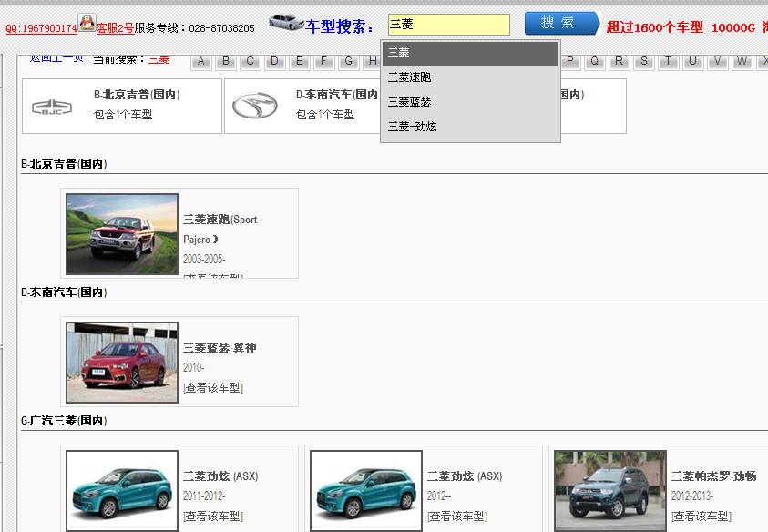
Task: Open the 三菱劲炫 (ASX) 2012-- car photo
Action: [x=366, y=491]
